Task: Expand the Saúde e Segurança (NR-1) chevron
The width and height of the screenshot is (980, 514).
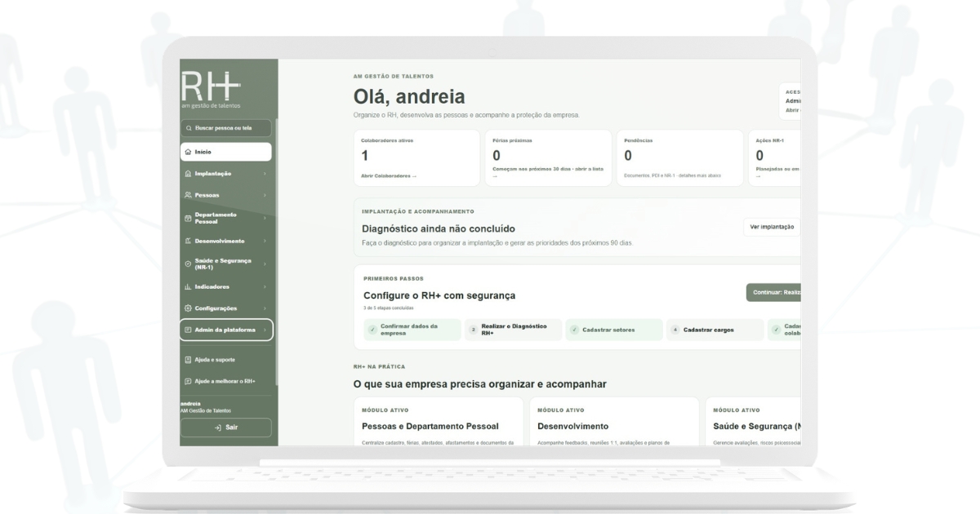Action: [265, 264]
